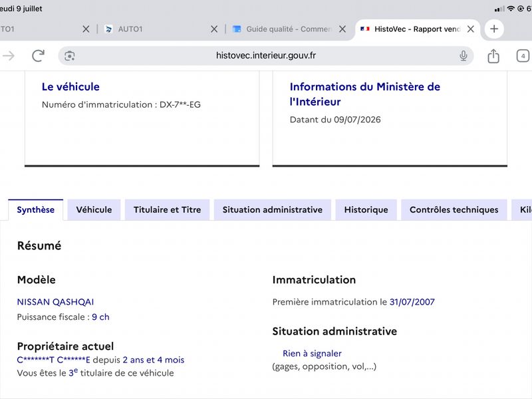
Task: Close the AUTO1 tab
Action: click(214, 29)
